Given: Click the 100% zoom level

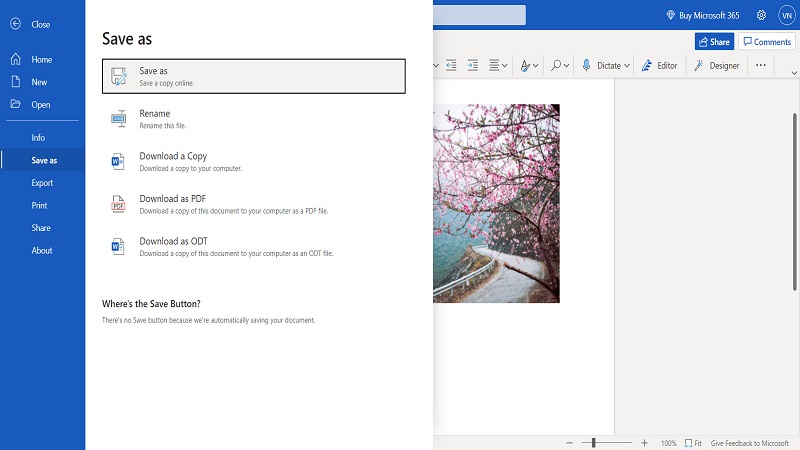Looking at the screenshot, I should (668, 443).
